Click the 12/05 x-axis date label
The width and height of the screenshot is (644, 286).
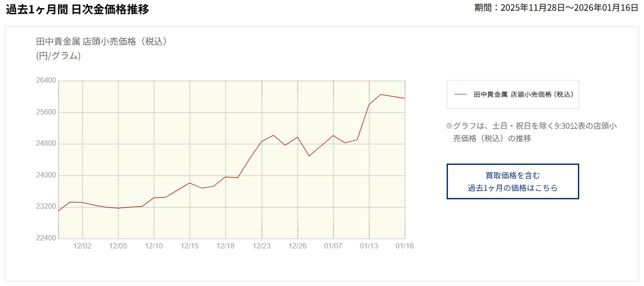(118, 246)
